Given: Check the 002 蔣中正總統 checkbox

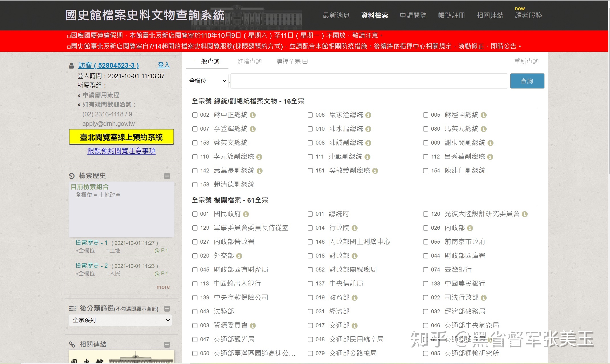Looking at the screenshot, I should (195, 115).
